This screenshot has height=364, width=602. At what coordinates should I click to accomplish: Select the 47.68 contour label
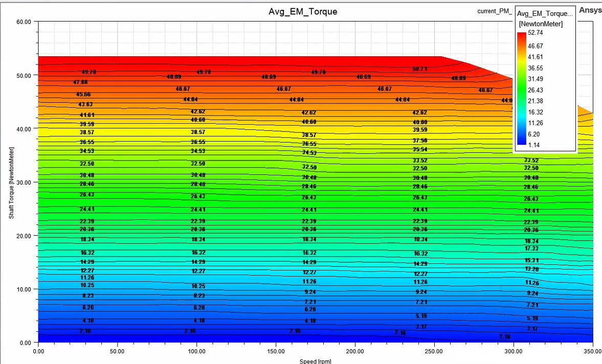pyautogui.click(x=80, y=82)
